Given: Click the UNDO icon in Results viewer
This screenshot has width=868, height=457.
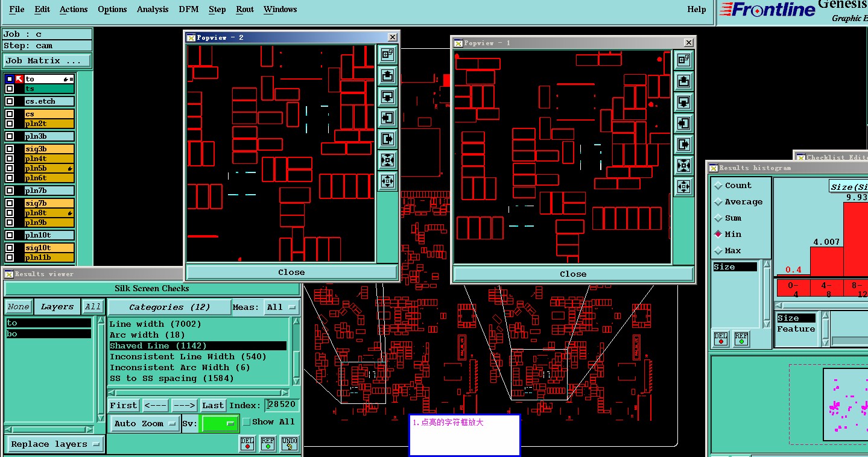Looking at the screenshot, I should [x=290, y=444].
